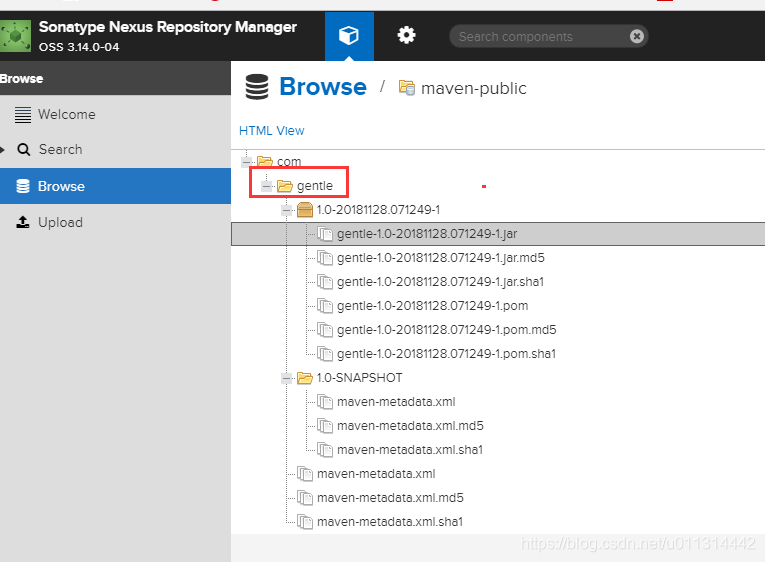Viewport: 765px width, 562px height.
Task: Expand the Search sidebar arrow
Action: [2, 149]
